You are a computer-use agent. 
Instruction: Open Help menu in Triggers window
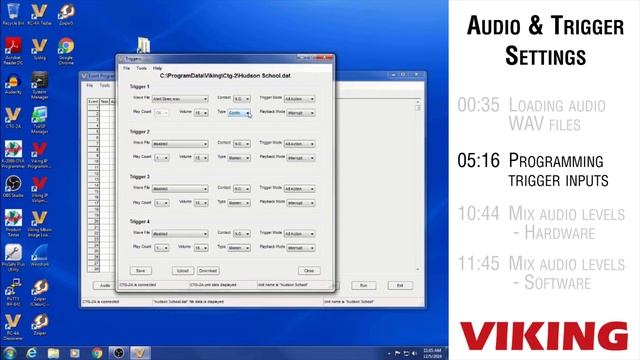click(158, 68)
